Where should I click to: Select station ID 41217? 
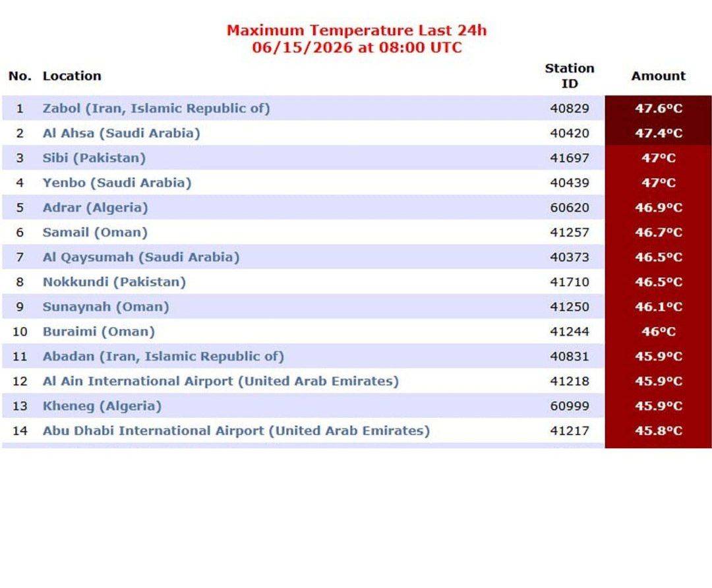tap(570, 430)
